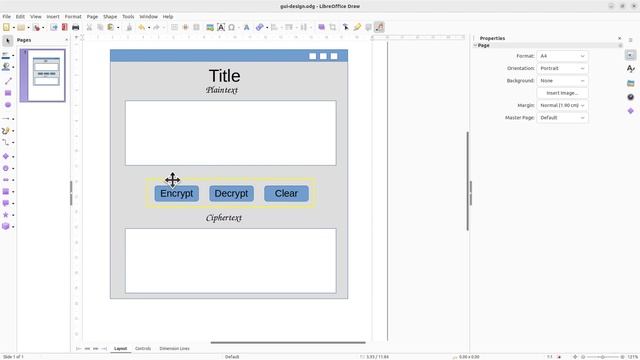
Task: Open the Margin dropdown showing Normal
Action: (x=562, y=105)
